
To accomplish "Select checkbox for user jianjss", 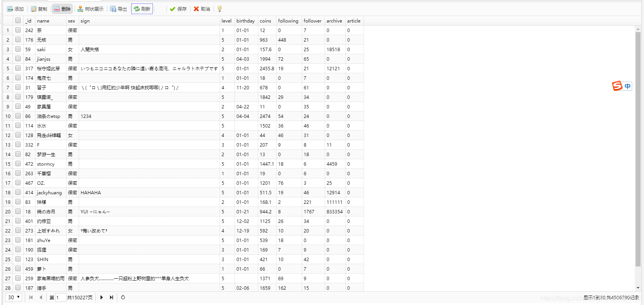I will 18,59.
